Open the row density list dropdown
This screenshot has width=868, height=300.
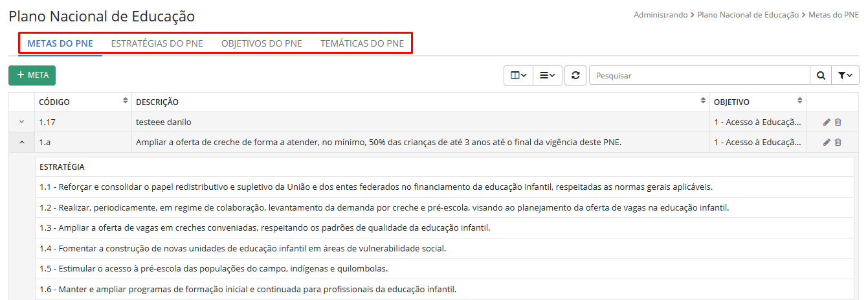point(548,76)
